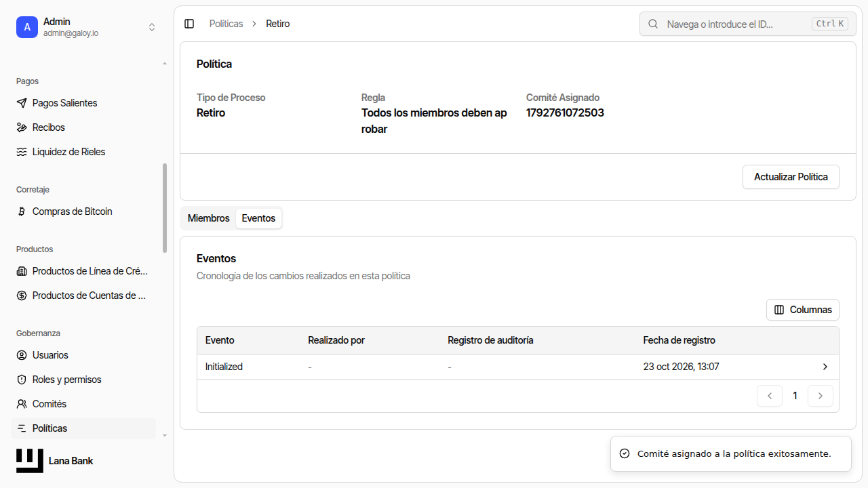
Task: Click the Roles y permisos shield icon
Action: pyautogui.click(x=22, y=380)
